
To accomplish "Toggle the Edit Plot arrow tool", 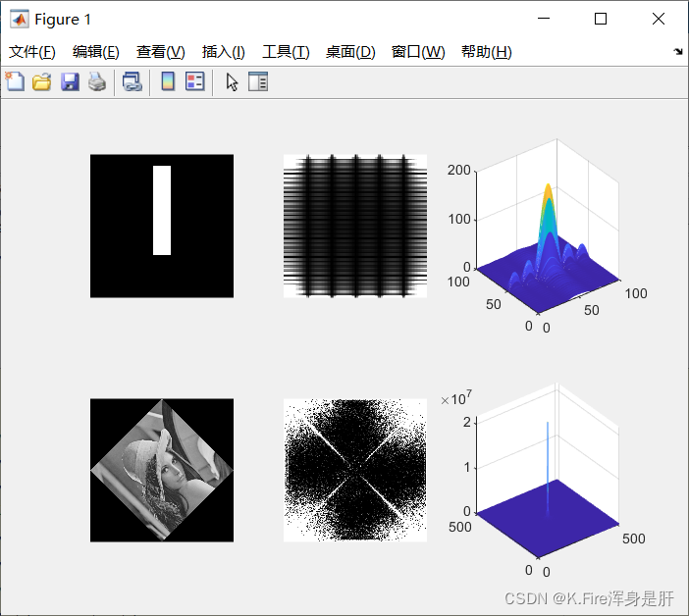I will pyautogui.click(x=232, y=82).
